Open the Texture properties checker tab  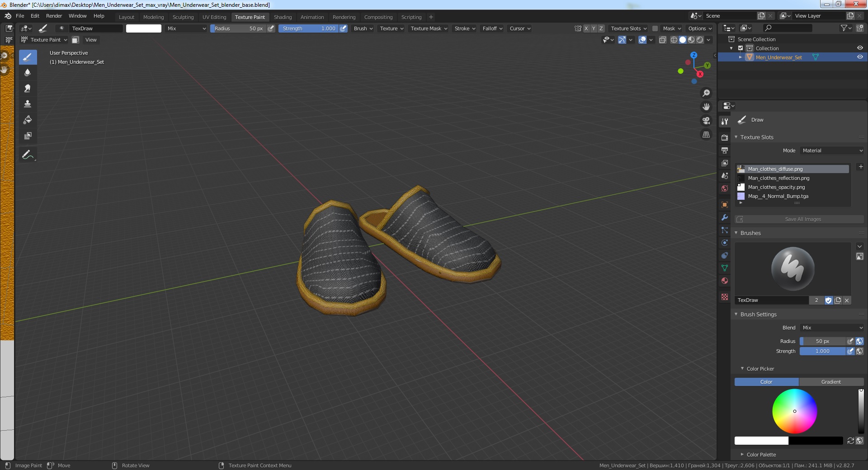click(x=725, y=297)
